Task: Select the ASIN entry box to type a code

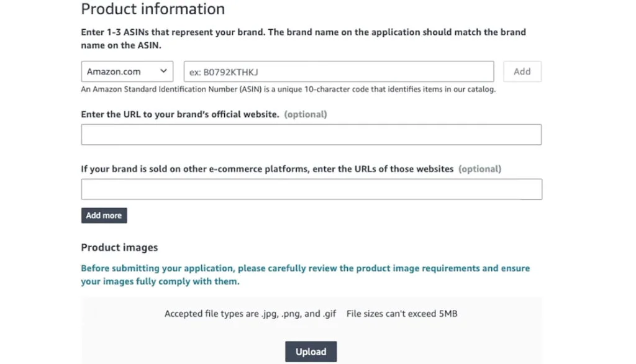Action: coord(338,71)
